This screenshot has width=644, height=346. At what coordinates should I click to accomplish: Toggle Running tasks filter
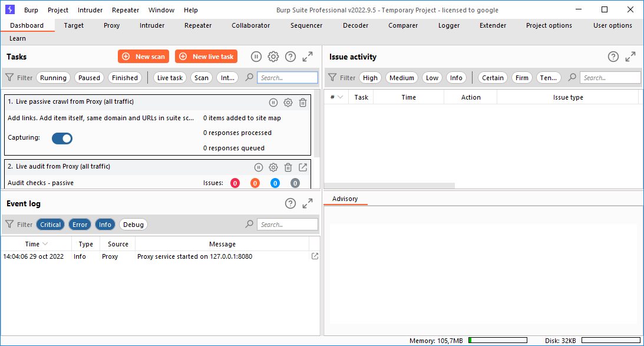[54, 78]
